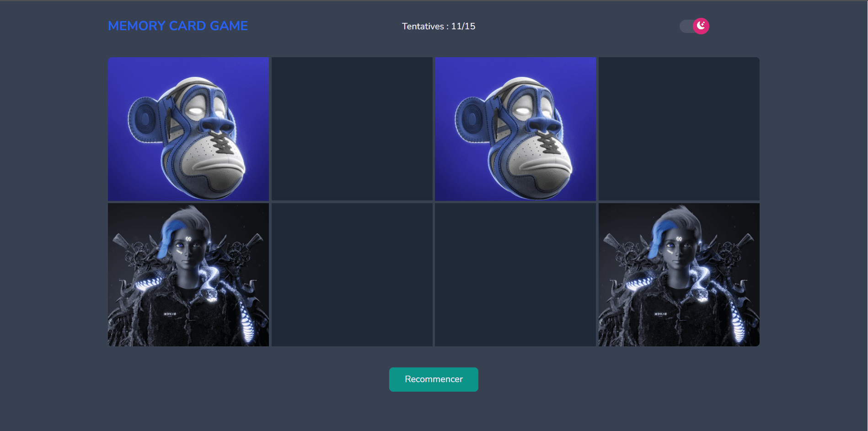Viewport: 868px width, 431px height.
Task: Open the MEMORY CARD GAME title
Action: coord(178,26)
